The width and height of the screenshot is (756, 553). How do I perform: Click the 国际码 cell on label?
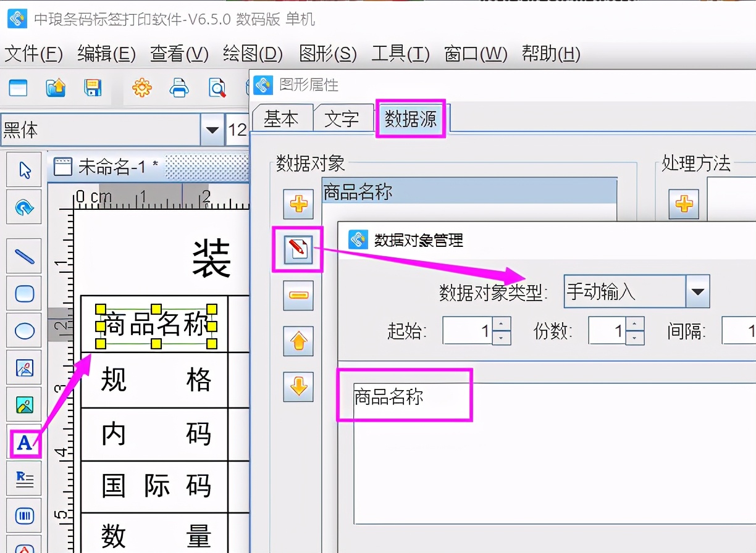pyautogui.click(x=154, y=486)
